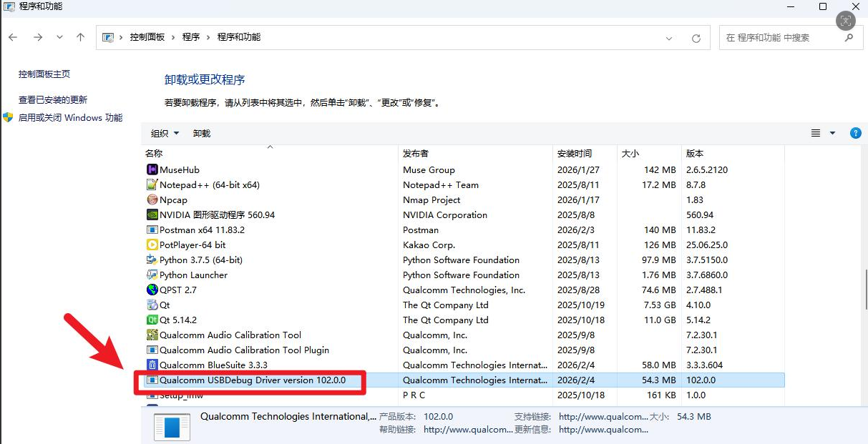
Task: Click the QPST 2.7 globe icon
Action: [152, 290]
